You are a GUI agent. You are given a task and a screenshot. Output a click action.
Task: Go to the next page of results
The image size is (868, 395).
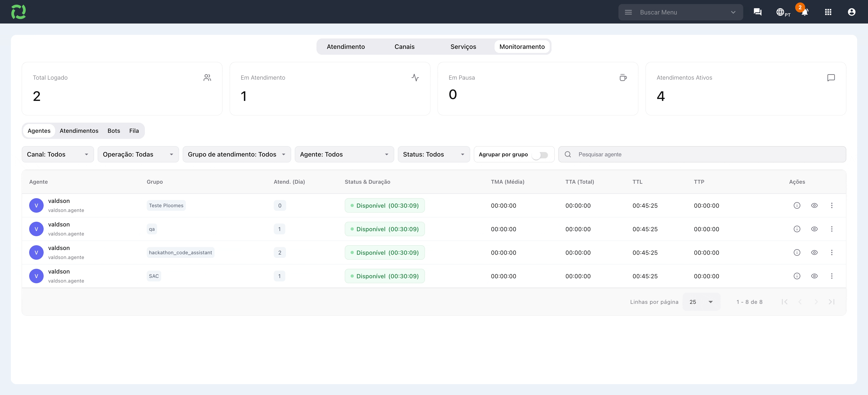tap(816, 302)
